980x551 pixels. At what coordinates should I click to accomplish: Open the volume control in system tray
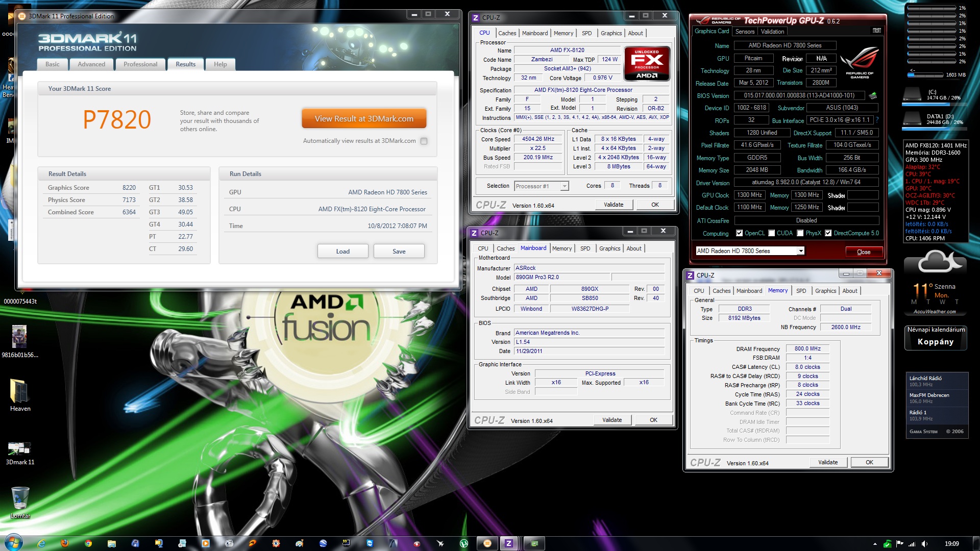924,544
